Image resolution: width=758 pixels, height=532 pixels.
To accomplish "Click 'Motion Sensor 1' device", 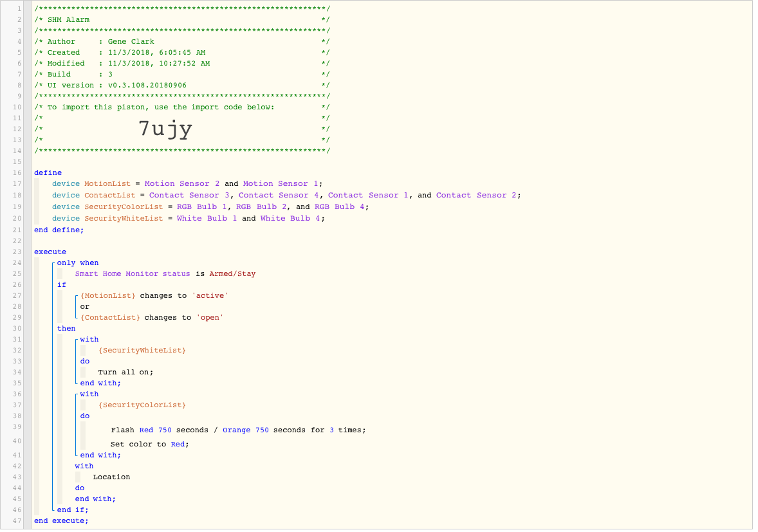I will point(281,184).
